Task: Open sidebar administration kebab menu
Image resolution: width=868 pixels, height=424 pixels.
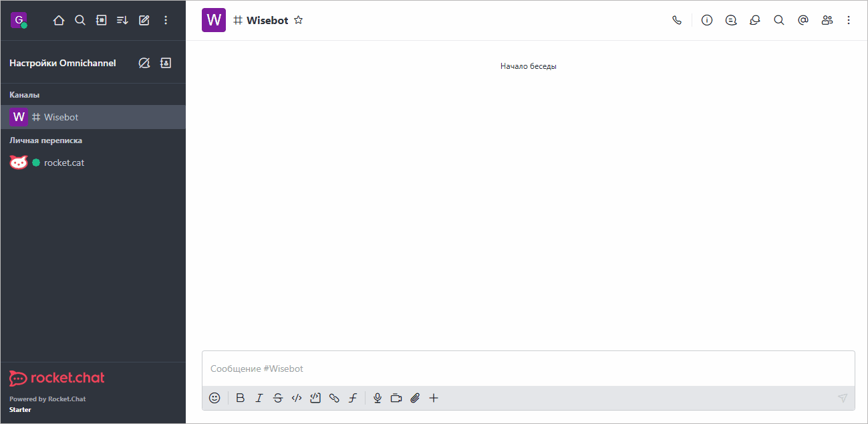Action: point(166,20)
